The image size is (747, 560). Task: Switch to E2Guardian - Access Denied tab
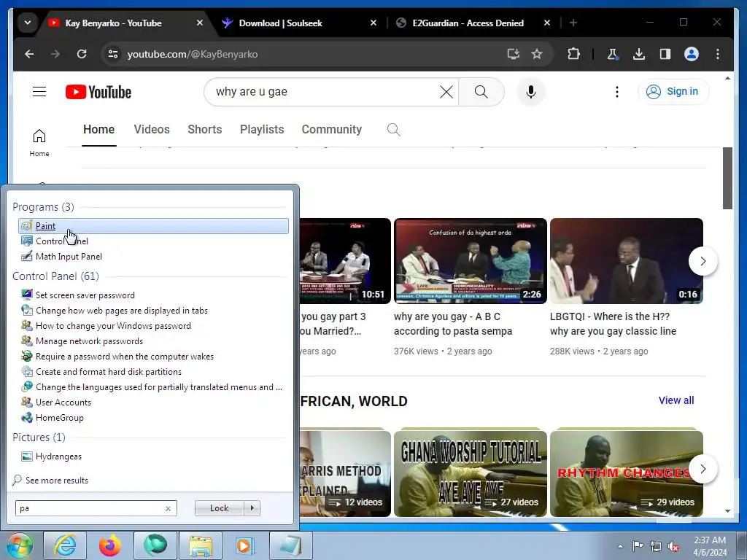[x=468, y=23]
